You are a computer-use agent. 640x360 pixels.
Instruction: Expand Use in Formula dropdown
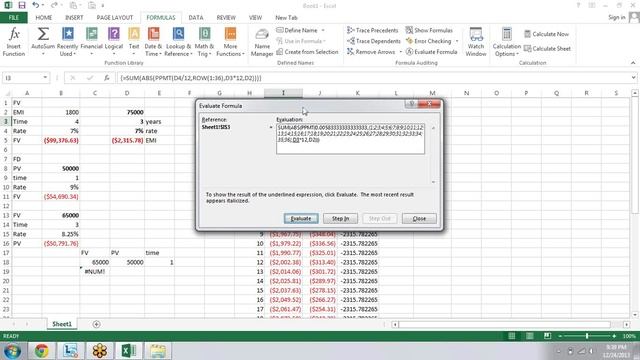tap(324, 41)
